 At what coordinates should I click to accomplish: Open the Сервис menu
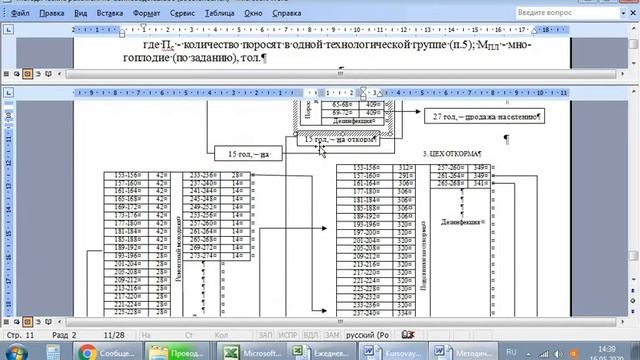[x=182, y=13]
